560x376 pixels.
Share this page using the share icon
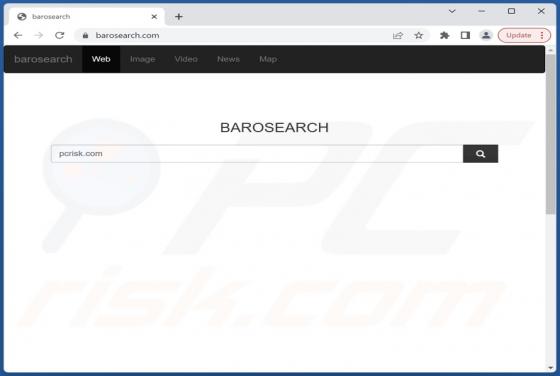point(398,35)
